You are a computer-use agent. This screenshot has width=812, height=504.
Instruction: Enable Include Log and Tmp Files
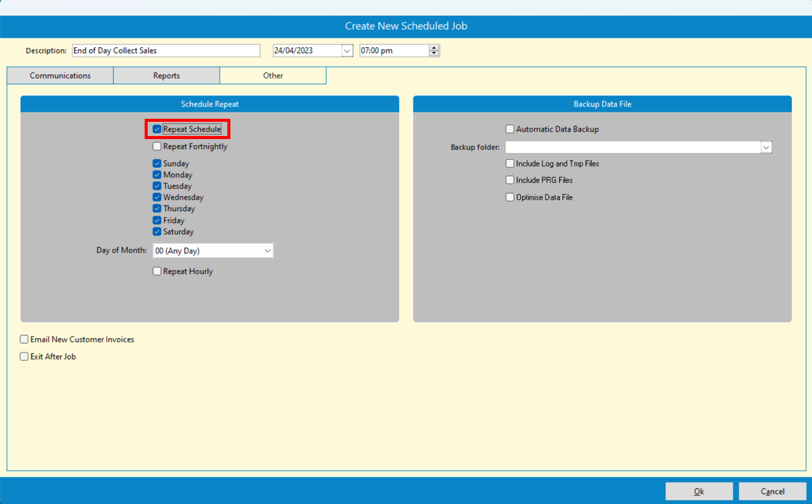click(x=510, y=163)
